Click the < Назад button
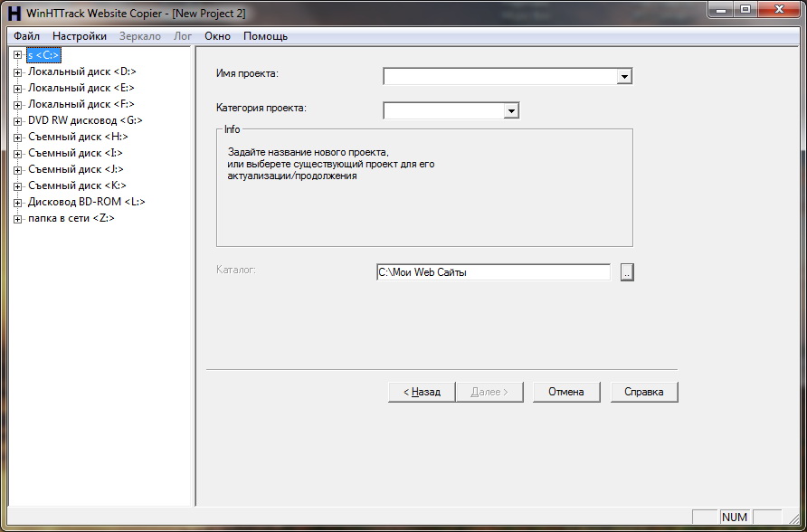807x532 pixels. pos(422,392)
